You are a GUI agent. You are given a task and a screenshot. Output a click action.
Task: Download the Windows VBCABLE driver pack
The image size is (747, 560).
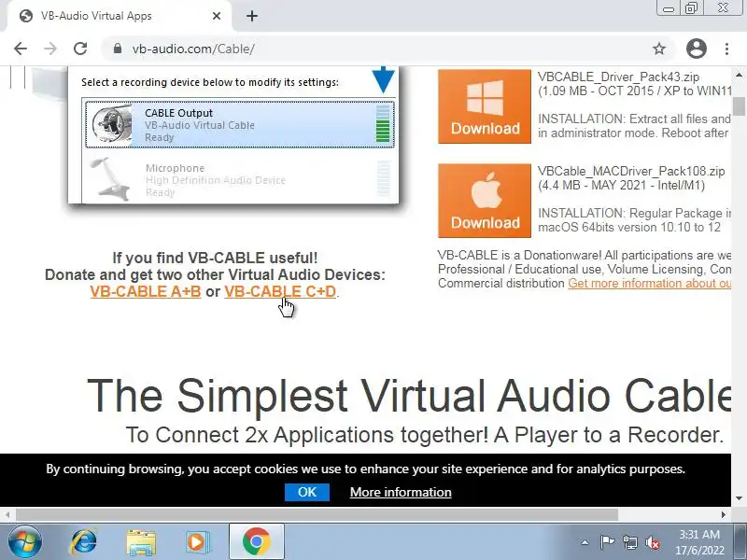pyautogui.click(x=485, y=106)
